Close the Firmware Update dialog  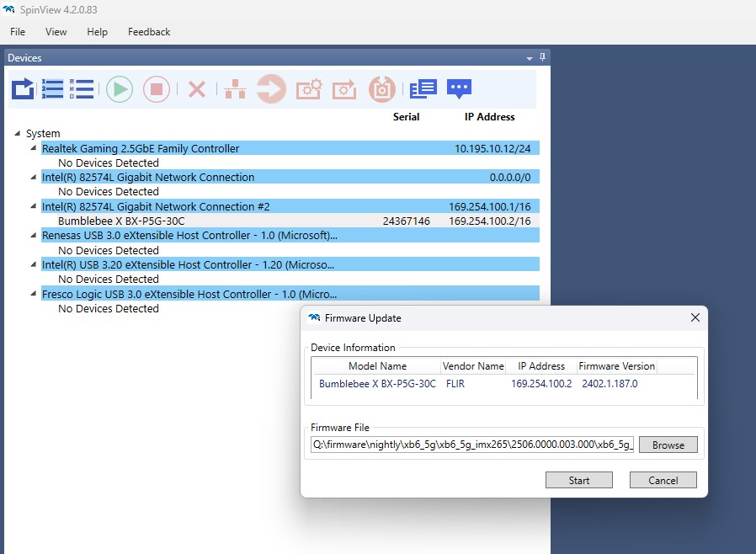695,317
